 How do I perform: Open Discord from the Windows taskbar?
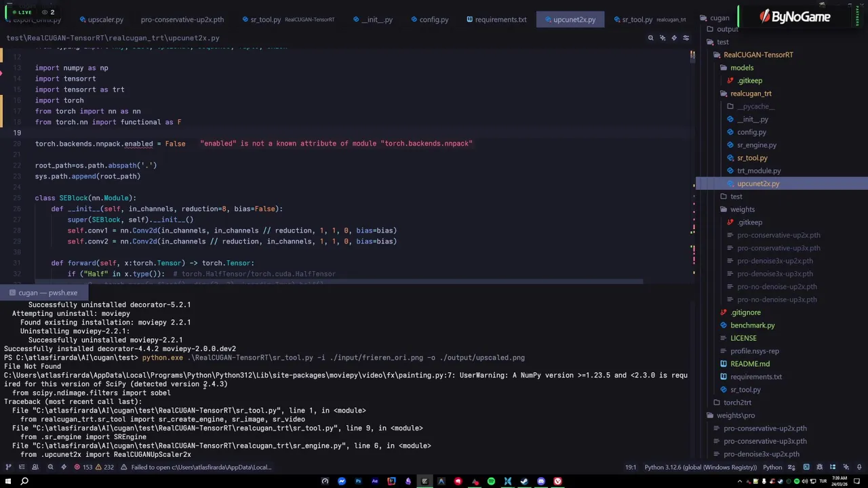click(x=540, y=481)
